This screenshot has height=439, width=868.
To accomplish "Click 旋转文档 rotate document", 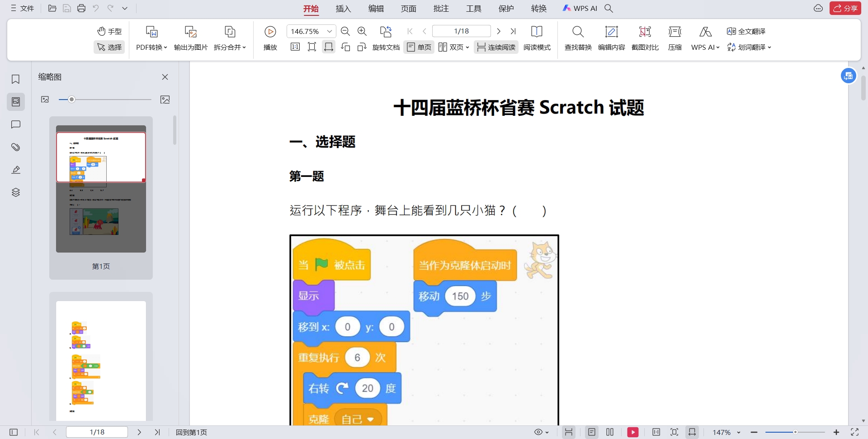I will [x=386, y=38].
